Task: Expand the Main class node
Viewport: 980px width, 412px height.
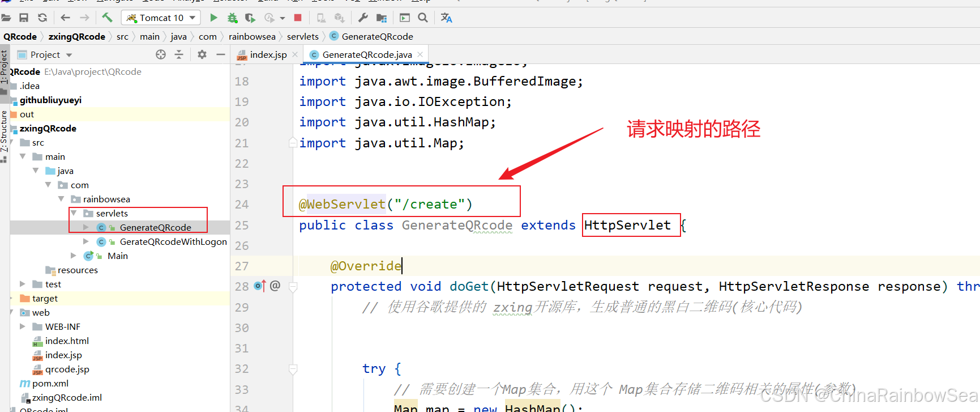Action: pyautogui.click(x=74, y=256)
